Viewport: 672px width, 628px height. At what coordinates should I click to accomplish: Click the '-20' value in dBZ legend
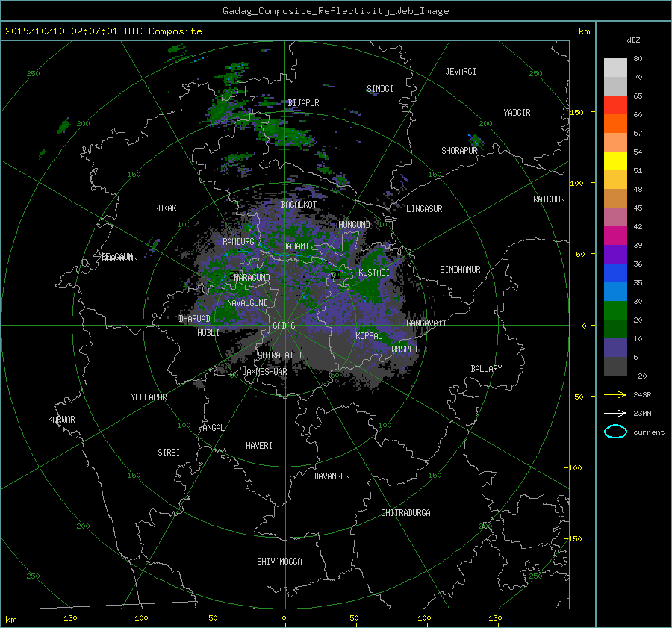640,376
